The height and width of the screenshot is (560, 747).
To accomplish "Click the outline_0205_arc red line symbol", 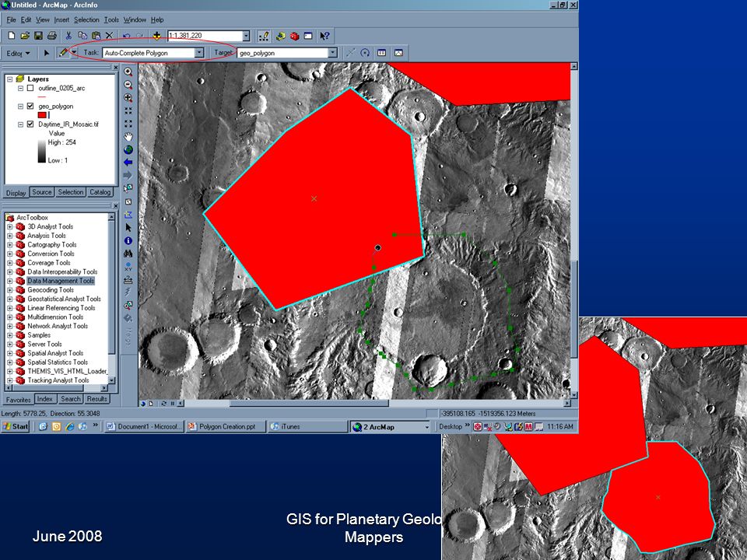I will click(x=41, y=96).
